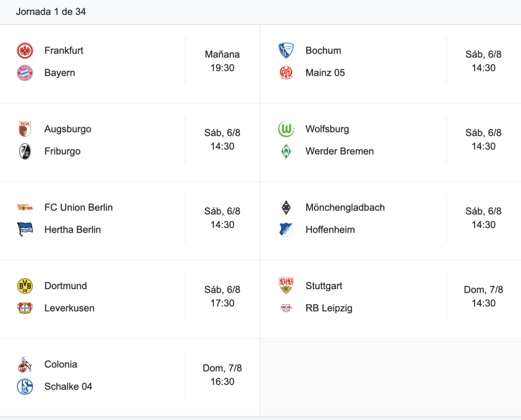
Task: Select the Wolfsburg team name
Action: [x=327, y=129]
